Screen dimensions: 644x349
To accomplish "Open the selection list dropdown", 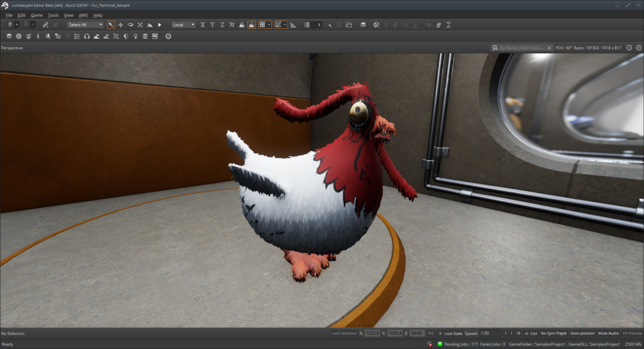I will 312,25.
